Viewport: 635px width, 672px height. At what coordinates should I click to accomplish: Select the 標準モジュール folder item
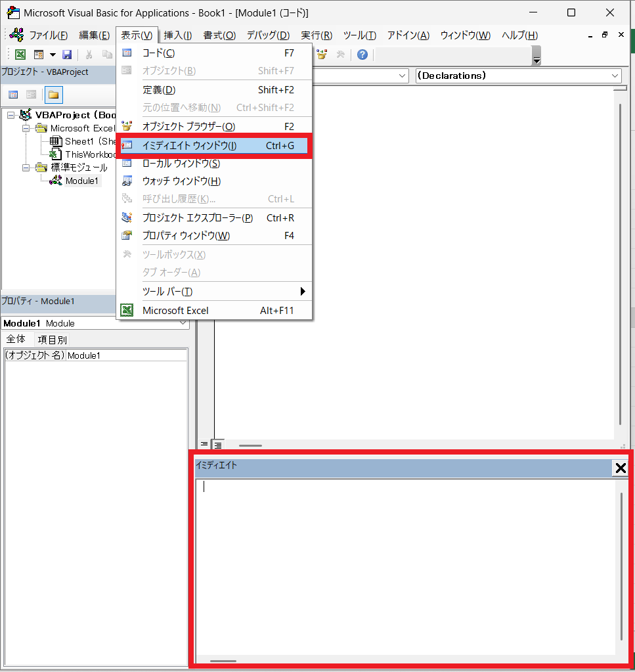[79, 168]
